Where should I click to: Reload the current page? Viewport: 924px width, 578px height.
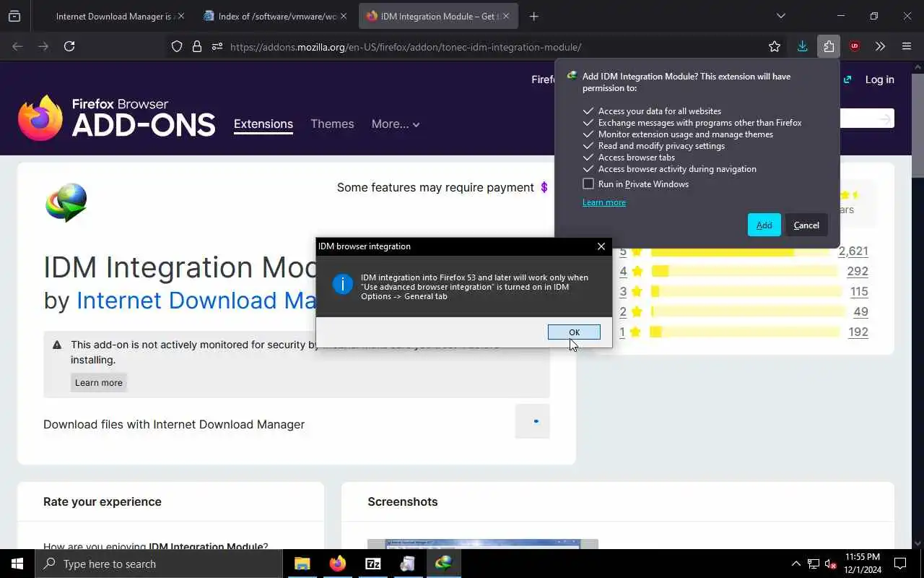(69, 46)
